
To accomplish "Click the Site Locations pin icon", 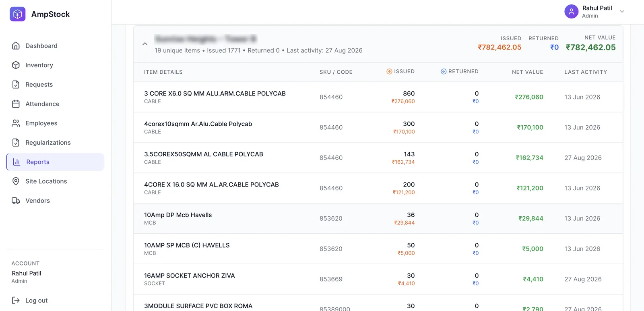I will pyautogui.click(x=16, y=181).
